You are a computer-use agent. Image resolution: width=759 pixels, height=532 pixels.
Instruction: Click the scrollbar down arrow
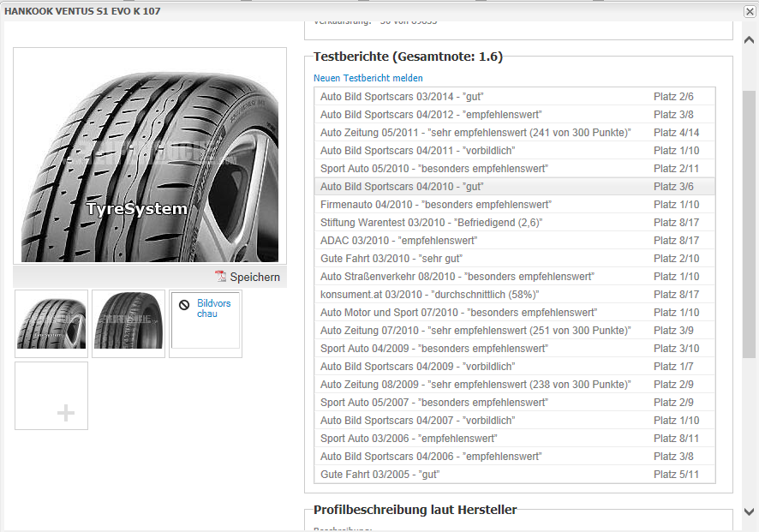(750, 511)
